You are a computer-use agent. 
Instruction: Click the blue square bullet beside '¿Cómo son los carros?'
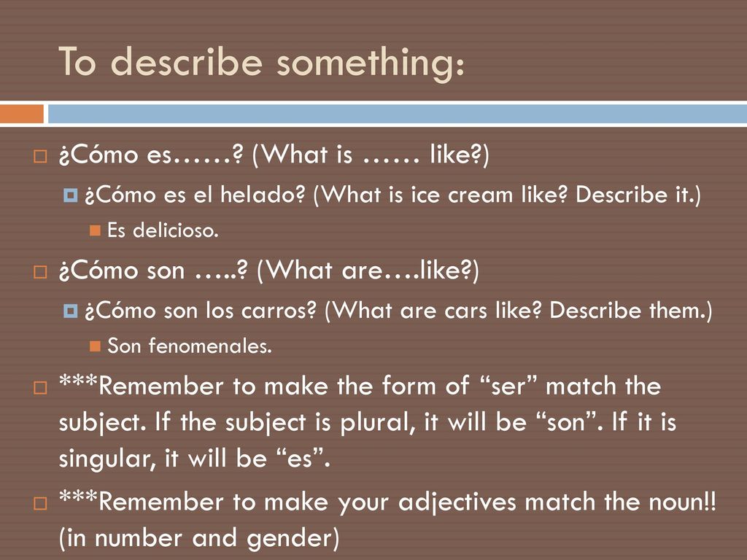[71, 311]
